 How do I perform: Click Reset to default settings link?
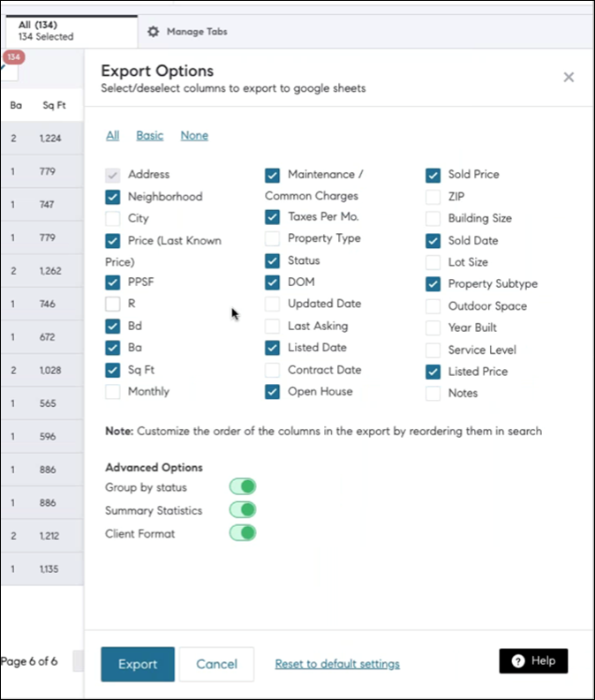[x=337, y=664]
